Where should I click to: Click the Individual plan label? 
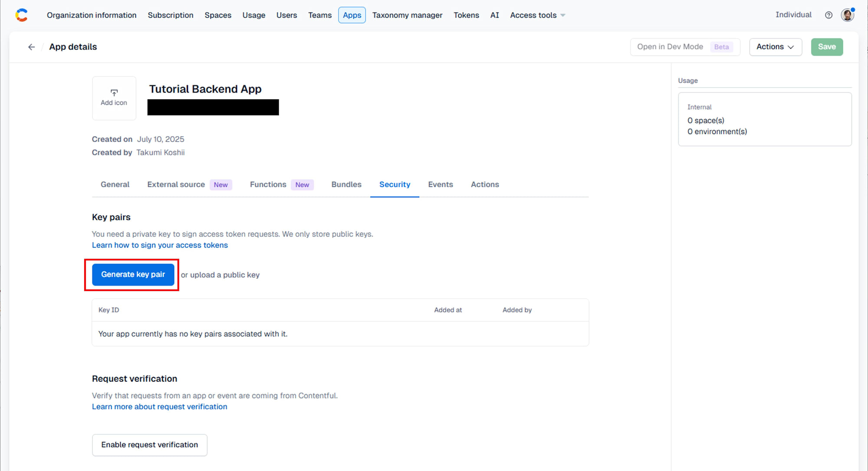pyautogui.click(x=793, y=15)
